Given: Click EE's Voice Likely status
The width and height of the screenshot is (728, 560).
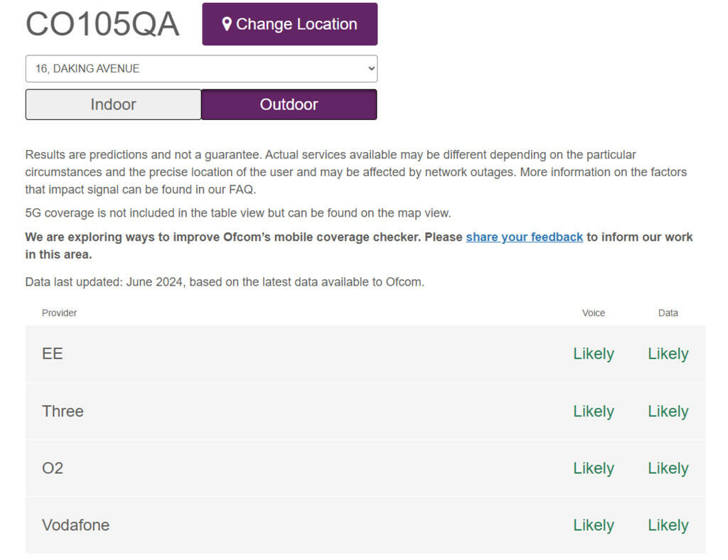Looking at the screenshot, I should click(594, 354).
